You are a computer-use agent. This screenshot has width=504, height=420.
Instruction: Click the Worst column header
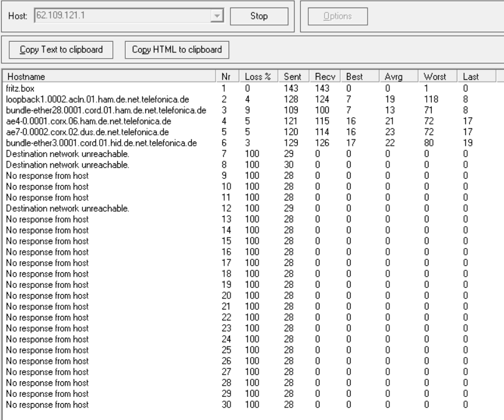[437, 77]
